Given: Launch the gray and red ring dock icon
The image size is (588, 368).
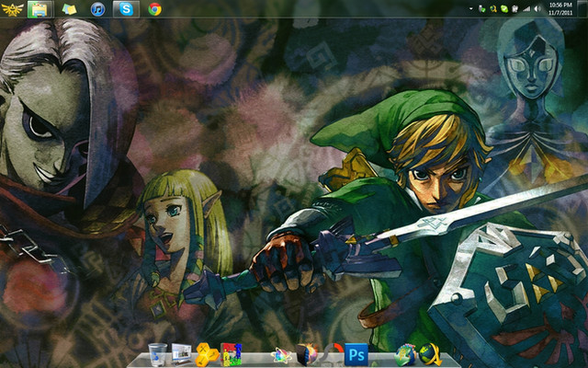Looking at the screenshot, I should [333, 353].
